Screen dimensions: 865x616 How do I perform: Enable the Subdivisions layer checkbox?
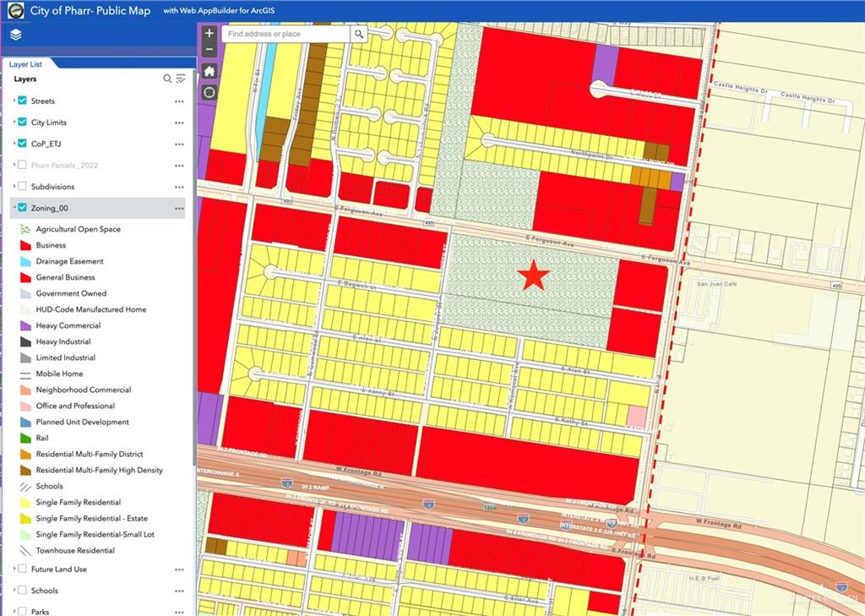point(22,186)
